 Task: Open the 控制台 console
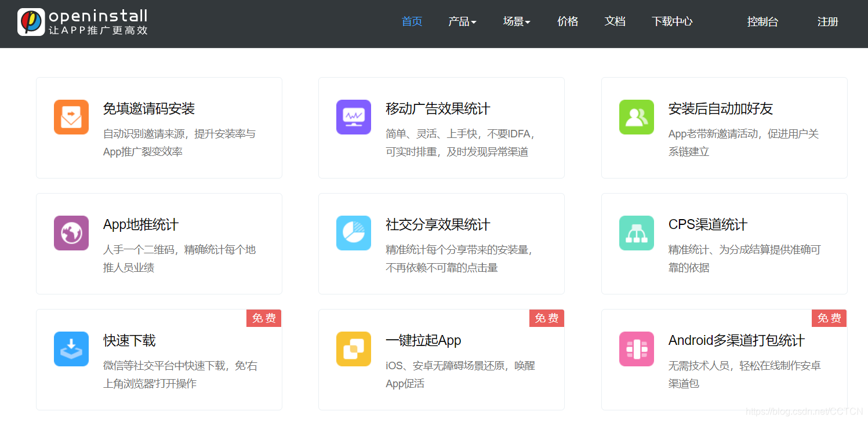pos(762,21)
